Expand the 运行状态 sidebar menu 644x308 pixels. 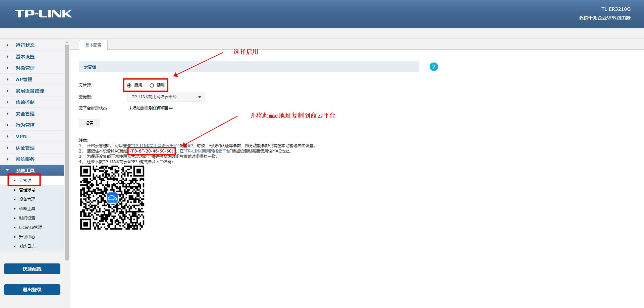32,45
